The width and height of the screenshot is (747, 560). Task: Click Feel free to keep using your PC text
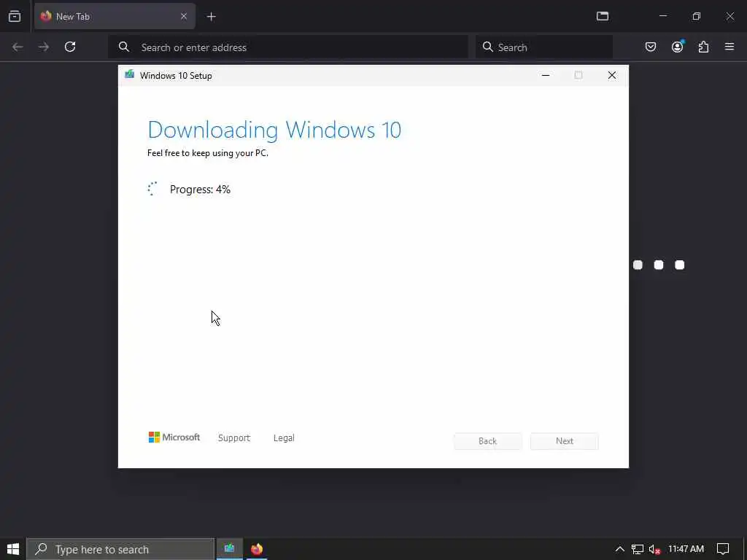pyautogui.click(x=208, y=153)
